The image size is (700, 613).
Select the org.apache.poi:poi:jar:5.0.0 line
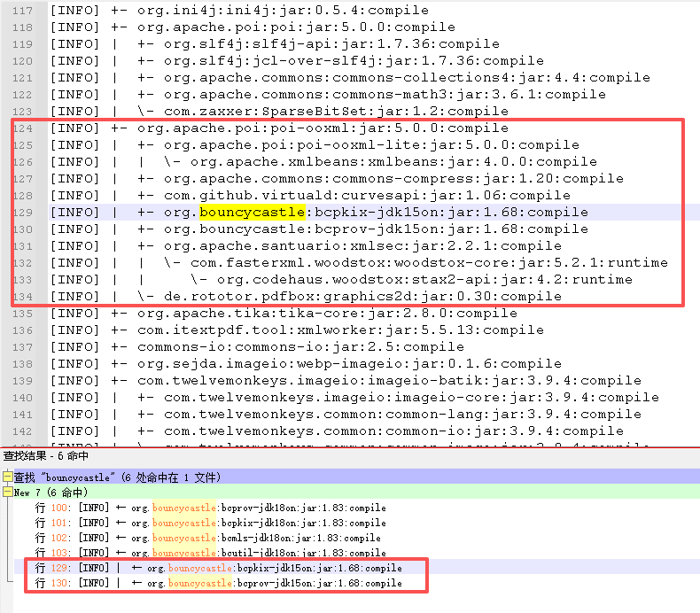[x=253, y=27]
